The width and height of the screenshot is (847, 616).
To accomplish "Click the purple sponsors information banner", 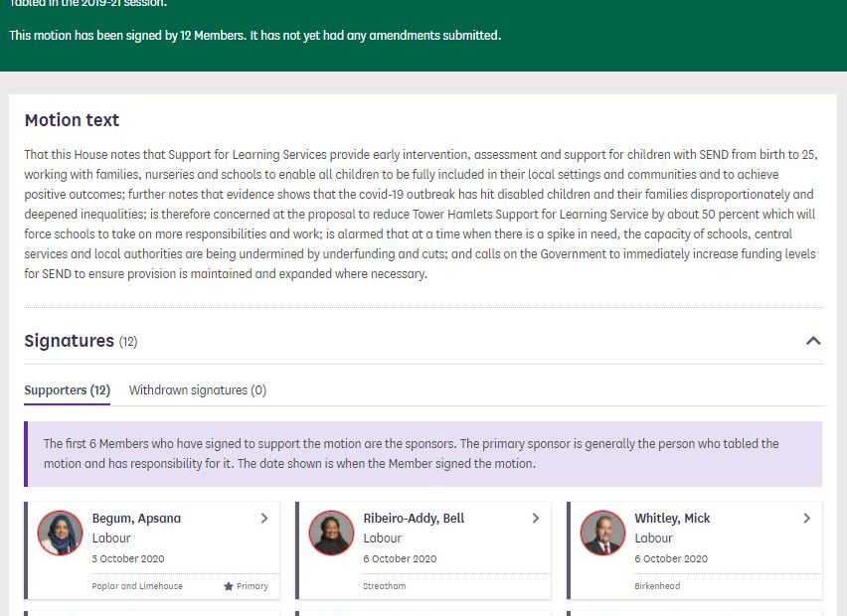I will (x=423, y=454).
